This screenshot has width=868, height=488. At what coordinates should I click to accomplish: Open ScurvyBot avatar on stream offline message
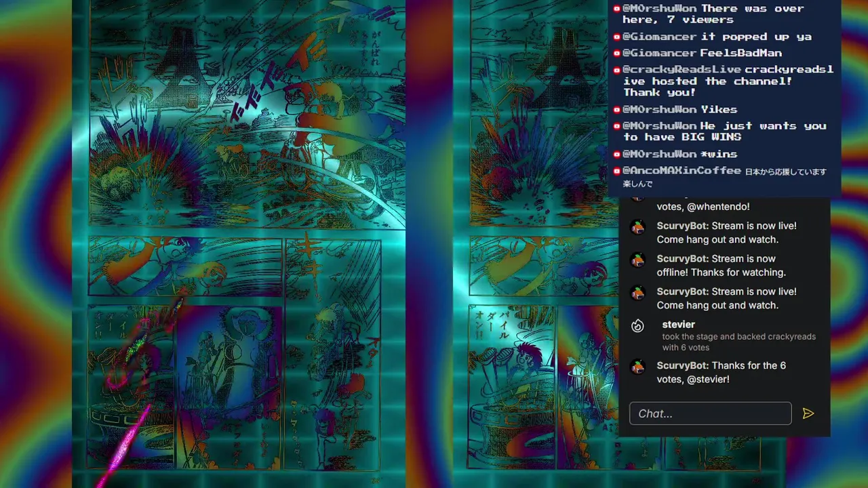click(x=637, y=260)
